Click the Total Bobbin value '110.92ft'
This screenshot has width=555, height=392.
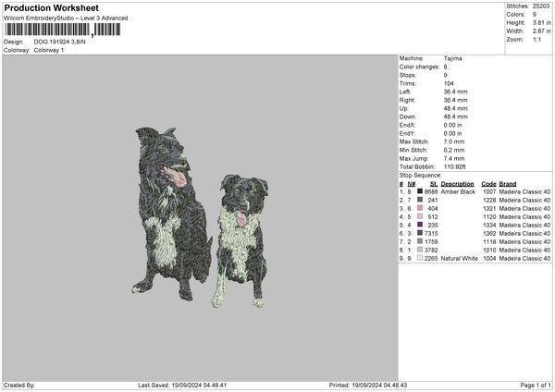pyautogui.click(x=455, y=166)
